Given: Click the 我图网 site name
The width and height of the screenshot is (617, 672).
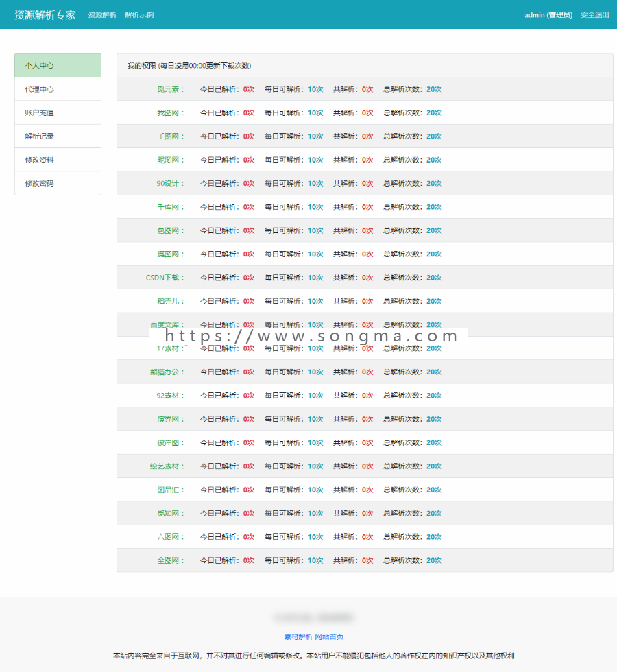Looking at the screenshot, I should (171, 112).
